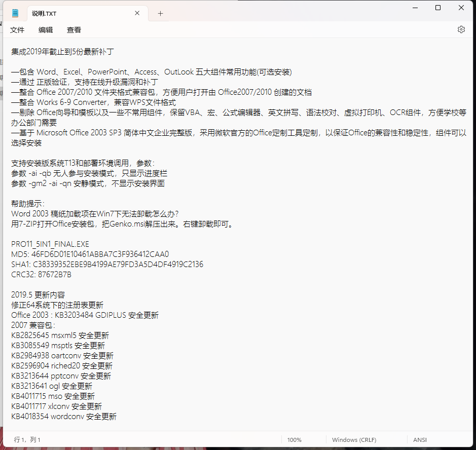Open a new tab with the plus button
The width and height of the screenshot is (476, 450).
[x=160, y=13]
